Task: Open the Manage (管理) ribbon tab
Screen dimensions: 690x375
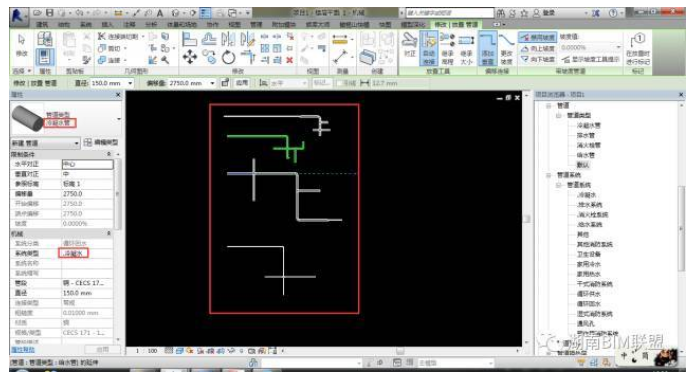Action: click(257, 25)
